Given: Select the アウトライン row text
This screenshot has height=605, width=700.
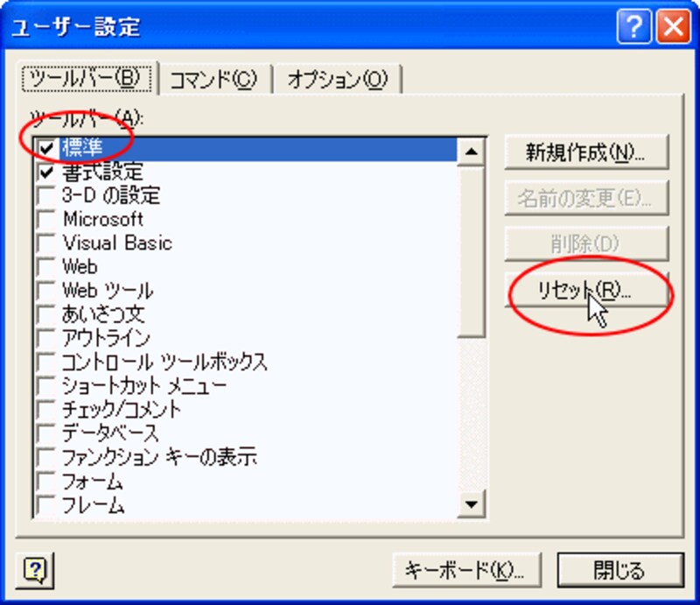Looking at the screenshot, I should (106, 338).
